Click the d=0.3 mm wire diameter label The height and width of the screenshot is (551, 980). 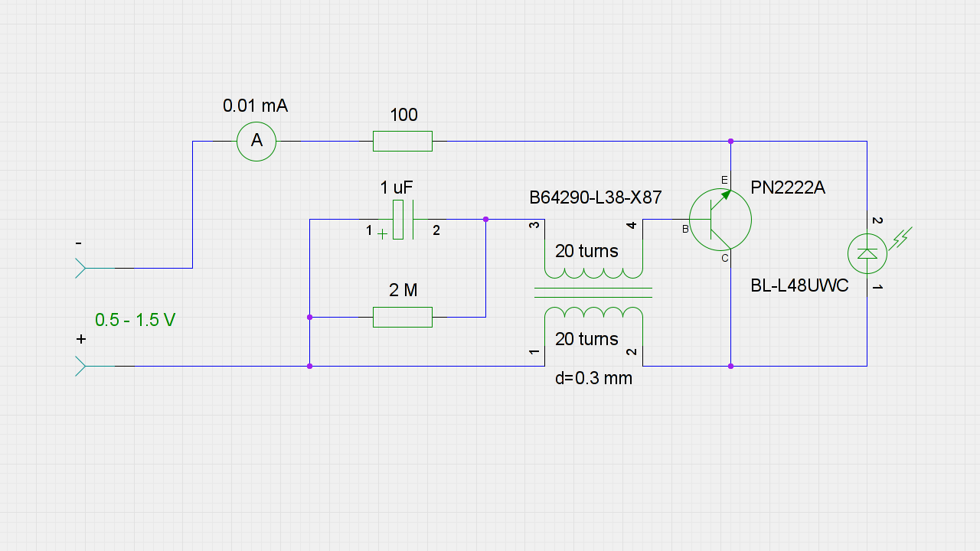click(593, 378)
